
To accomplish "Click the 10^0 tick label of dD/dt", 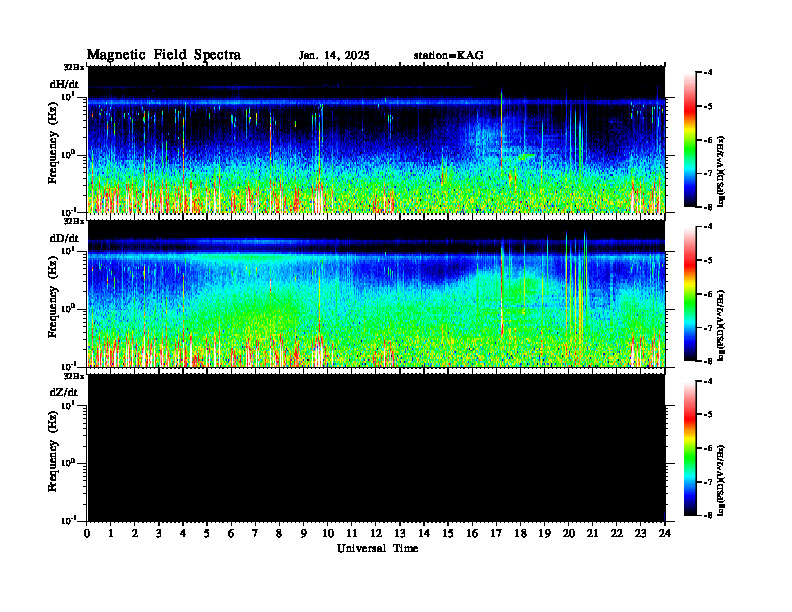I will coord(68,308).
